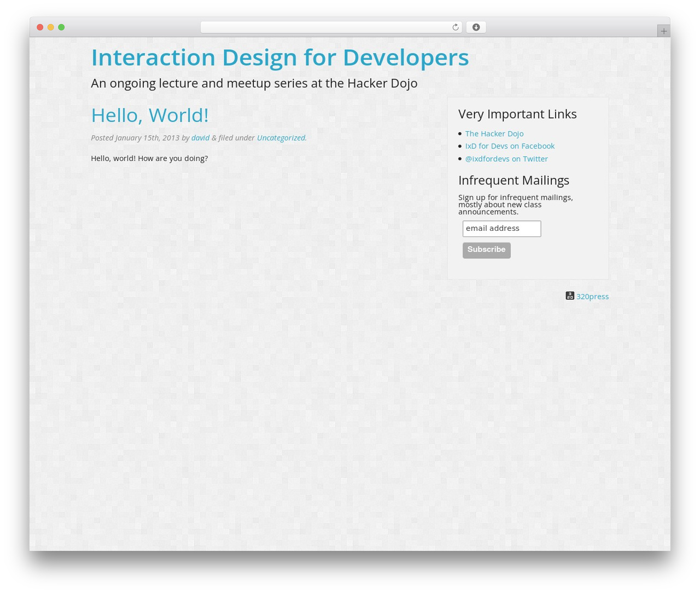Visit The Hacker Dojo link
Image resolution: width=700 pixels, height=593 pixels.
pyautogui.click(x=494, y=133)
